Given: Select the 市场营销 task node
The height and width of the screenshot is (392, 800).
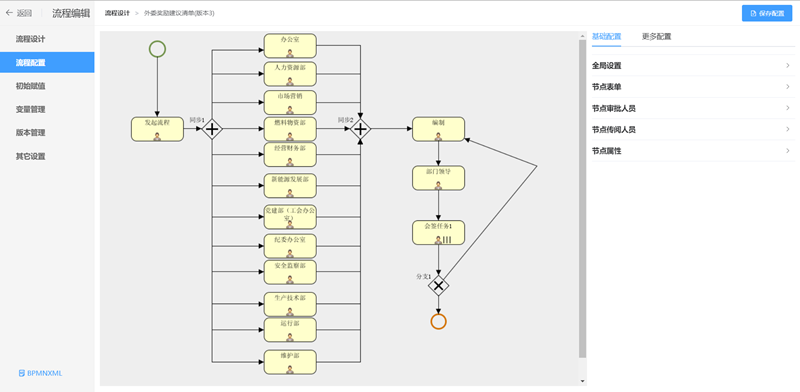Looking at the screenshot, I should coord(290,103).
